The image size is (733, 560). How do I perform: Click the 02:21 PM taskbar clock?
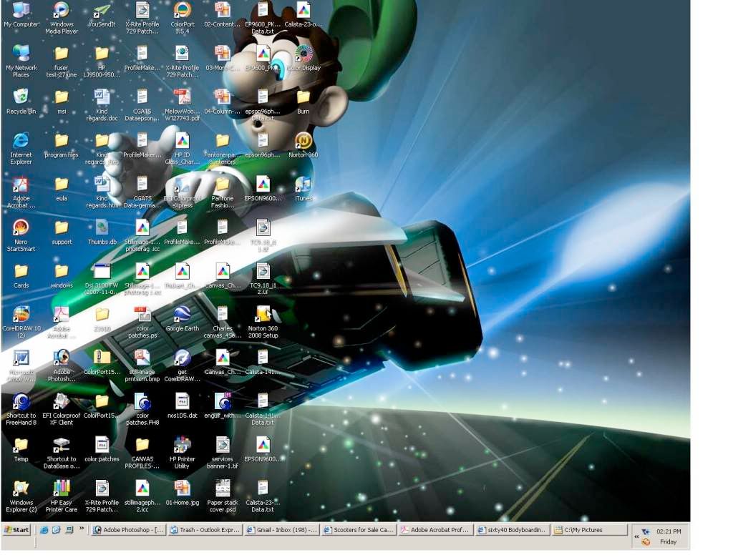click(x=669, y=531)
